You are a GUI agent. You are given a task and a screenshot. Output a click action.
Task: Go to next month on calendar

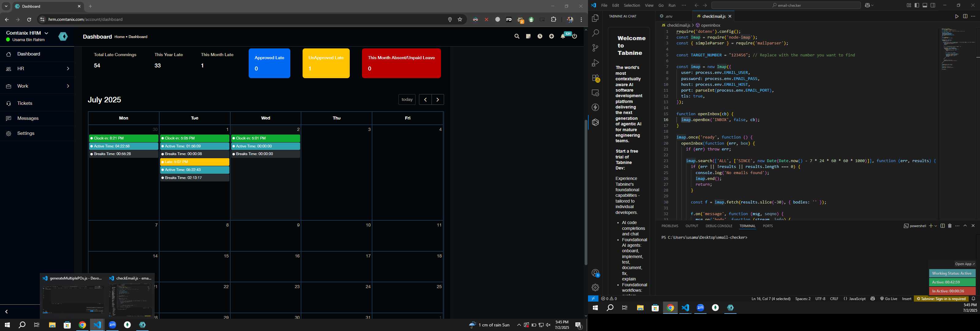(438, 99)
